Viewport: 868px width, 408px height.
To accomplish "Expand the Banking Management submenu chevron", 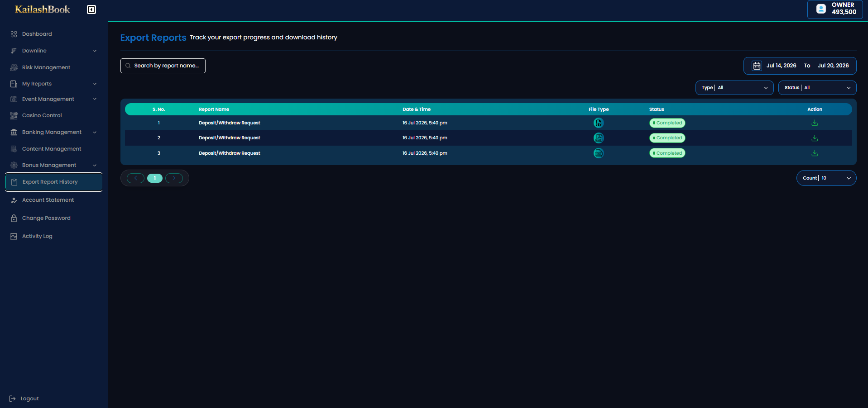I will pyautogui.click(x=95, y=132).
